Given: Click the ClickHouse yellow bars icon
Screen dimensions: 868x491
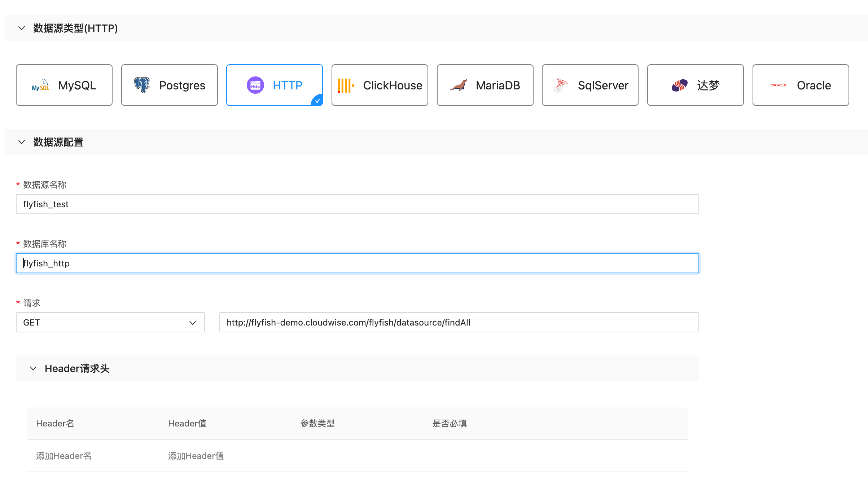Looking at the screenshot, I should click(x=346, y=85).
